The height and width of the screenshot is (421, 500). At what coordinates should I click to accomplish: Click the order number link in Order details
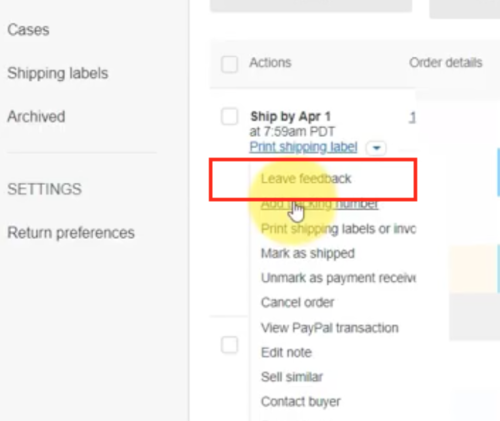point(412,117)
